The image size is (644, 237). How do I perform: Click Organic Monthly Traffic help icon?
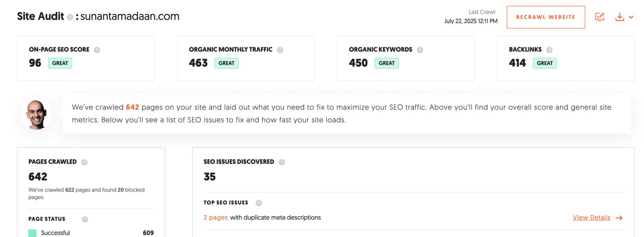pos(280,50)
